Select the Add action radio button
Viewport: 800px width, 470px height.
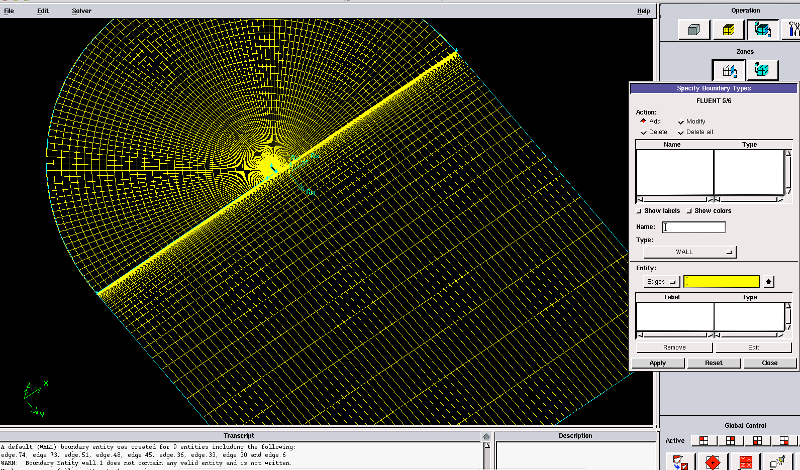643,121
